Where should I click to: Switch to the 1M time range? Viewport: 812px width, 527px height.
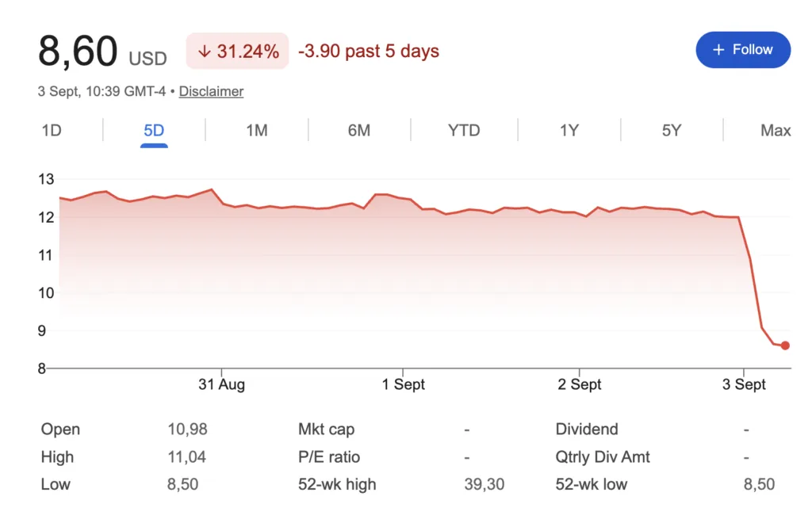[257, 131]
